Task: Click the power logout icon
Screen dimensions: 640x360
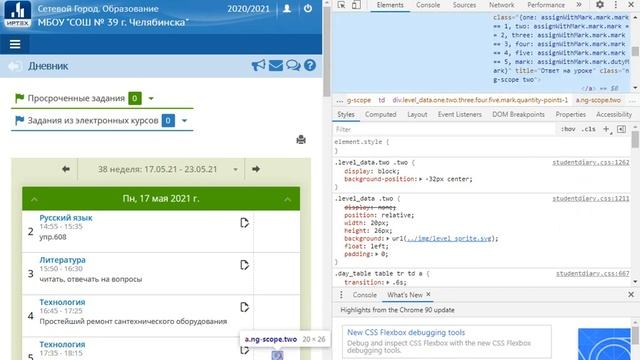Action: 308,9
